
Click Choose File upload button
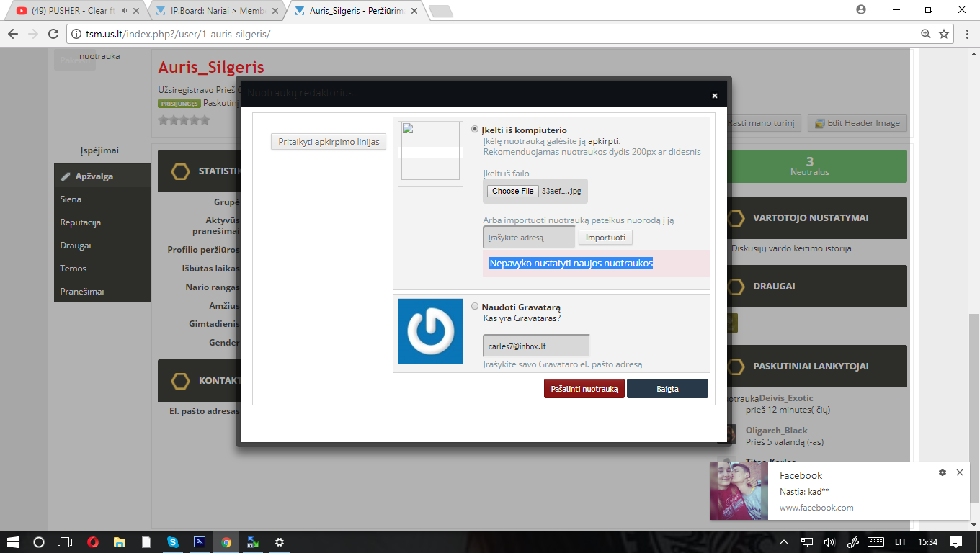[x=513, y=191]
